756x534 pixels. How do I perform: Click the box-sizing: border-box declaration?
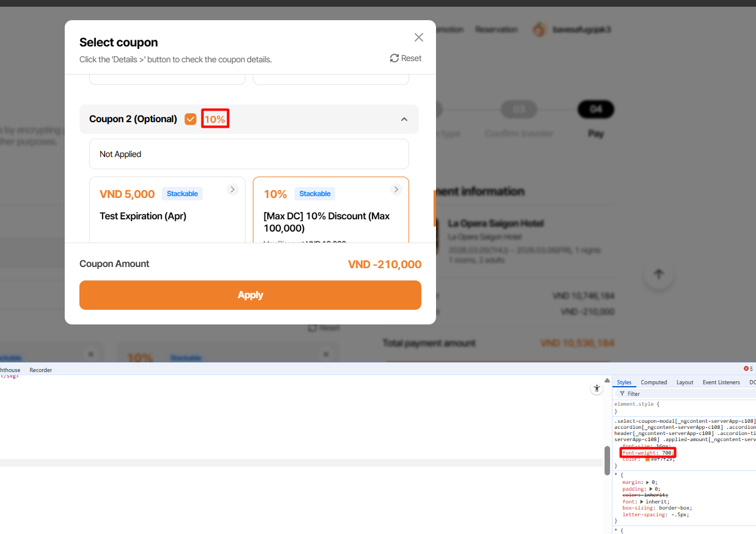657,508
